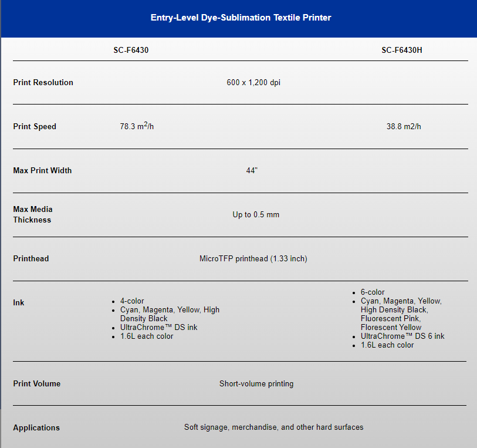Select the "Short-volume printing" value
Viewport: 477px width, 448px height.
[x=256, y=383]
